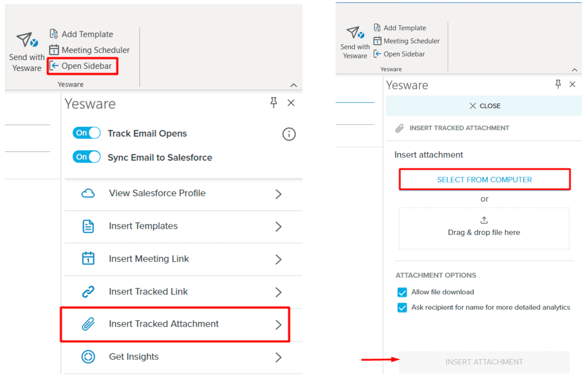
Task: Click the Drag & drop file area
Action: click(x=484, y=228)
